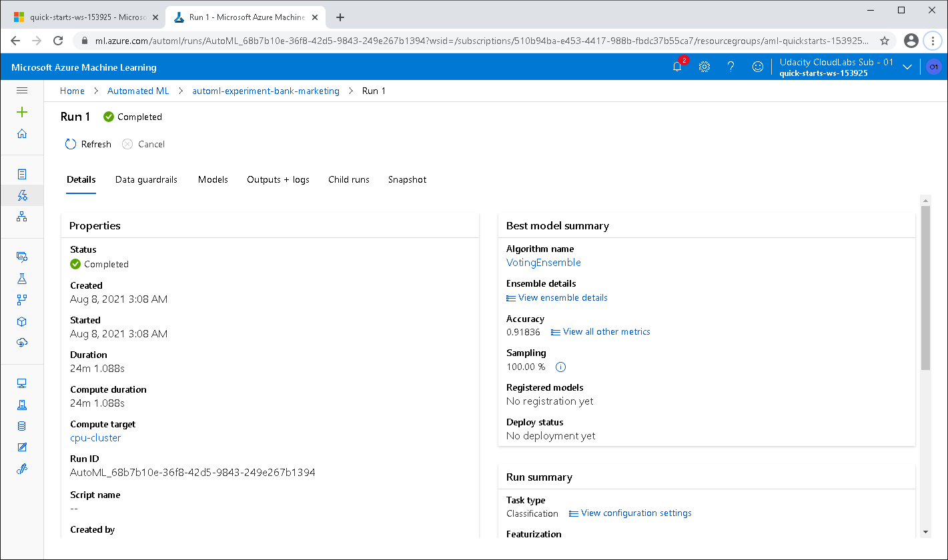948x560 pixels.
Task: Open Child runs tab
Action: pyautogui.click(x=349, y=179)
